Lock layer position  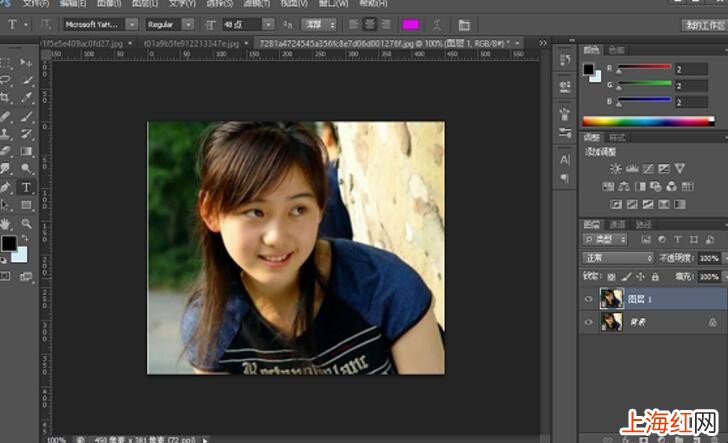[640, 277]
